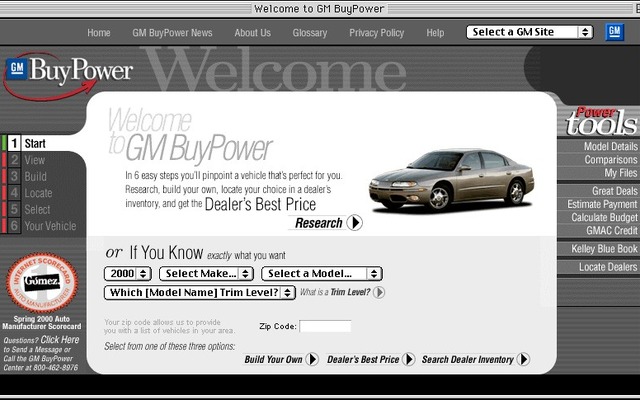
Task: Click the Research link
Action: (x=318, y=223)
